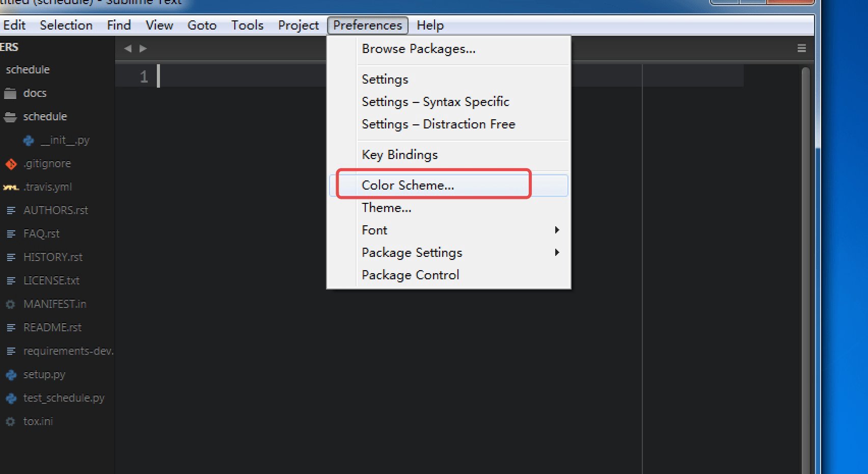Viewport: 868px width, 474px height.
Task: Open test_schedule.py from the sidebar
Action: [x=64, y=398]
